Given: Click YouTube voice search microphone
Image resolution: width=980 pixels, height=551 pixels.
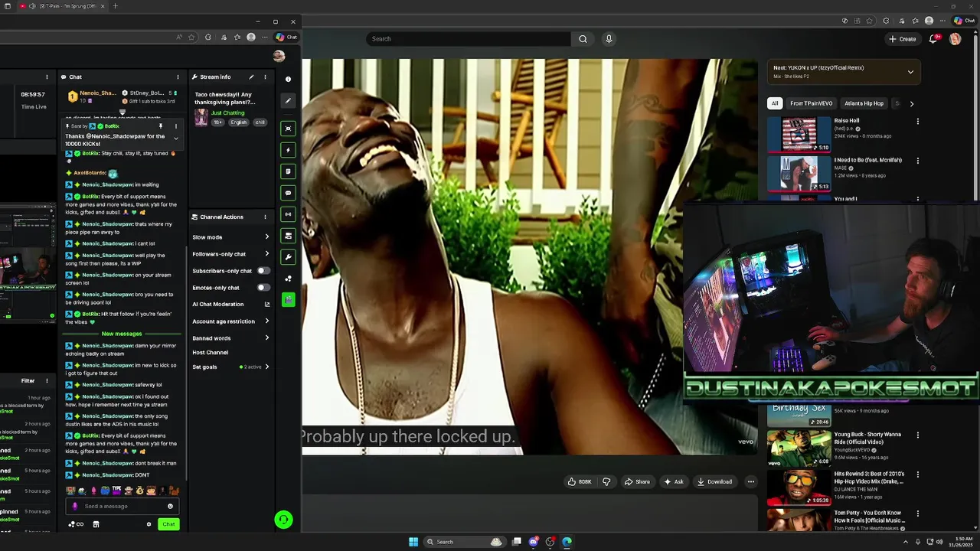Looking at the screenshot, I should [609, 38].
